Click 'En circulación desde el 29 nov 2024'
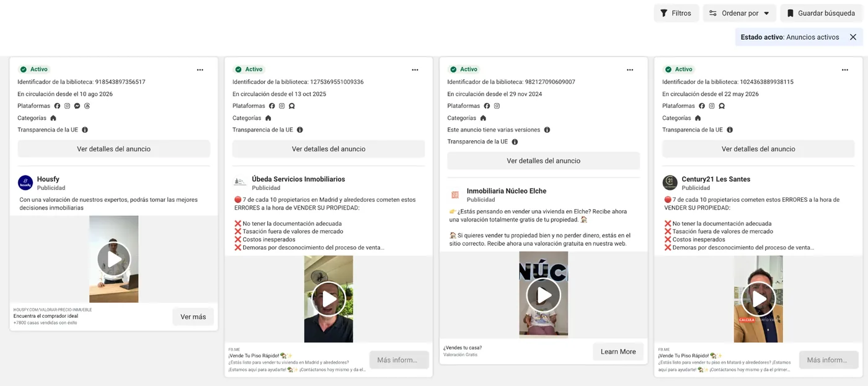 [x=495, y=94]
